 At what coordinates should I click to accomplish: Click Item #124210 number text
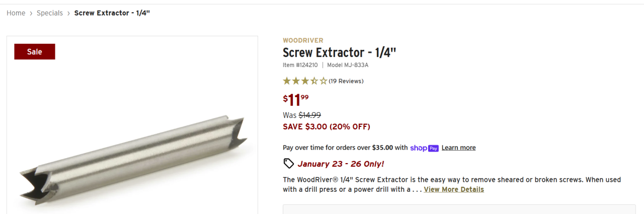[x=300, y=65]
